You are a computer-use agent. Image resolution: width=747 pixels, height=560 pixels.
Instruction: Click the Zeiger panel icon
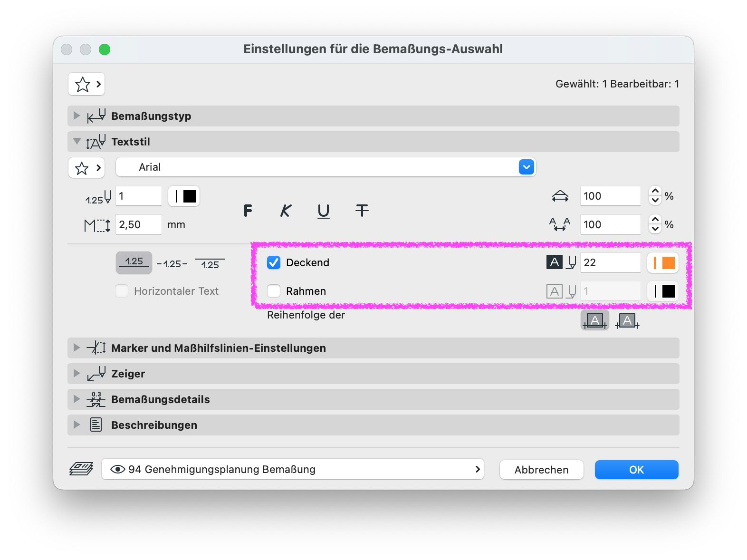[x=96, y=374]
